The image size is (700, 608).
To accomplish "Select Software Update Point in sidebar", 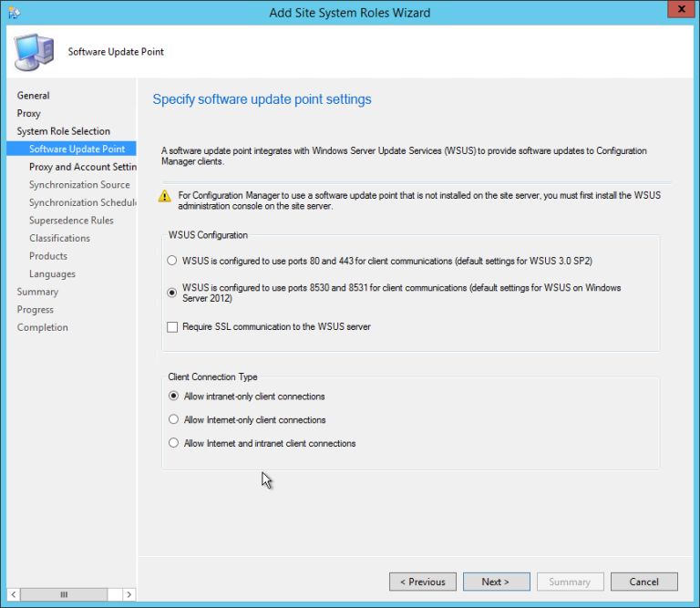I will click(77, 149).
